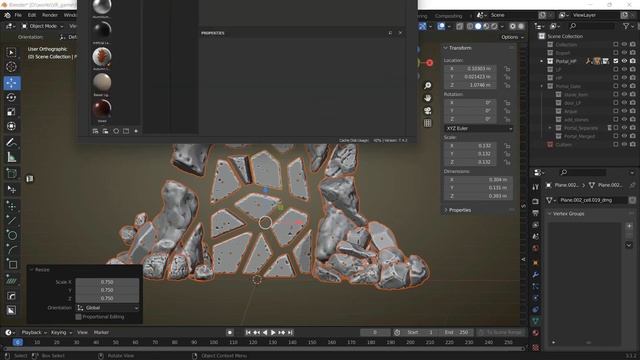This screenshot has height=360, width=640.
Task: Toggle the camera view icon
Action: pyautogui.click(x=427, y=111)
